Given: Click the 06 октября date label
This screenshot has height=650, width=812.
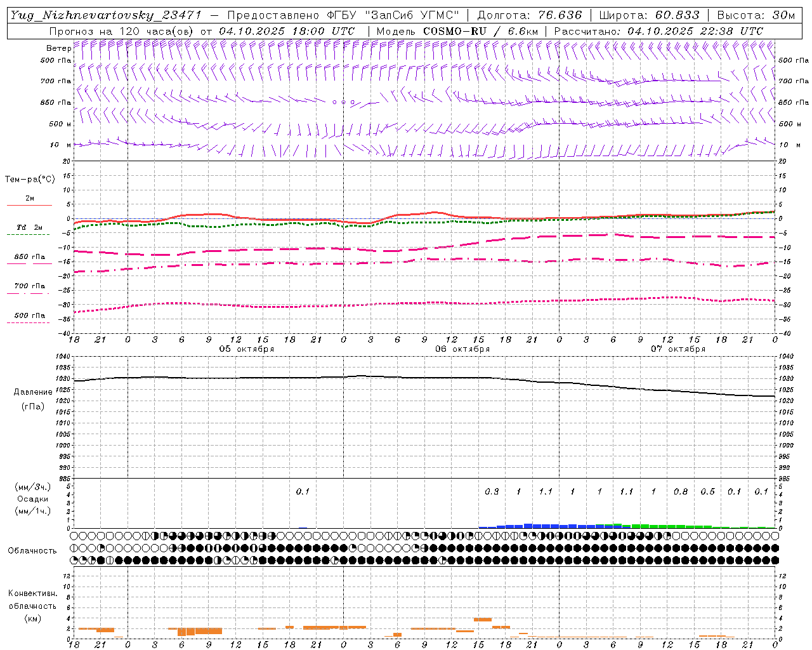Looking at the screenshot, I should 462,349.
